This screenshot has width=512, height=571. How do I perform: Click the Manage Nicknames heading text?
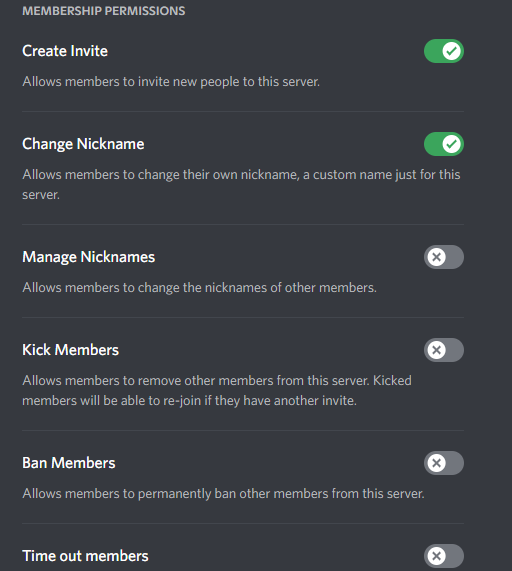pyautogui.click(x=88, y=257)
